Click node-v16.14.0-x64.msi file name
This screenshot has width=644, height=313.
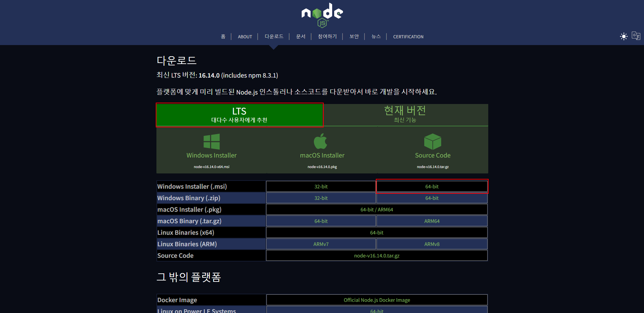coord(212,167)
